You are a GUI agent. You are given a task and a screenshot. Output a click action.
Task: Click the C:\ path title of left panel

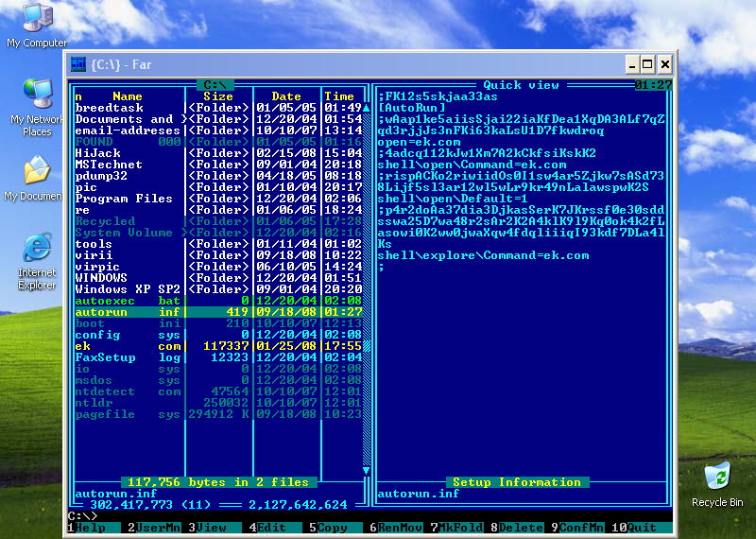coord(215,85)
